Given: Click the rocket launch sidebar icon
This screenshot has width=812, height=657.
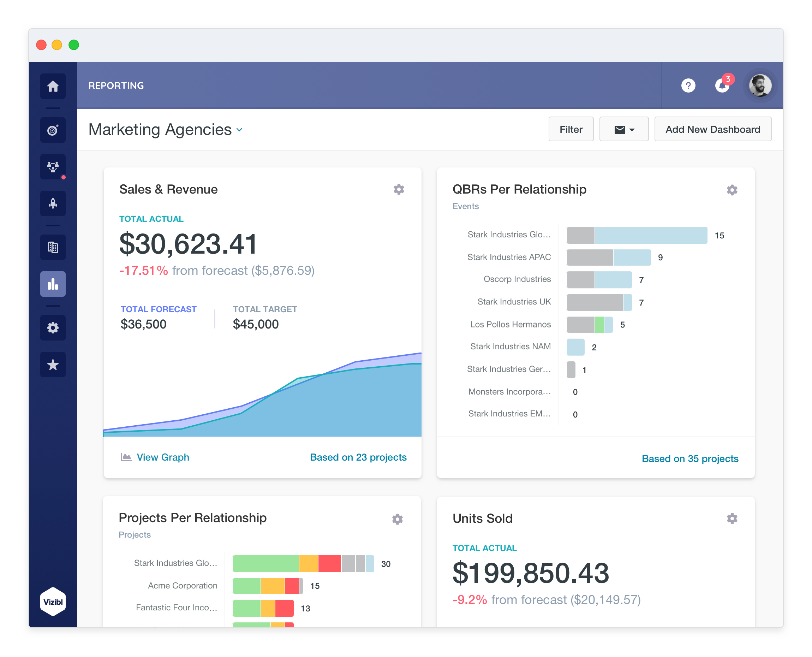Looking at the screenshot, I should [x=53, y=203].
